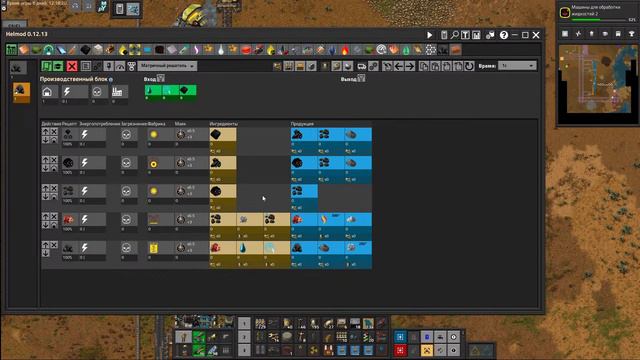Remove the first recipe row with X

click(x=54, y=131)
